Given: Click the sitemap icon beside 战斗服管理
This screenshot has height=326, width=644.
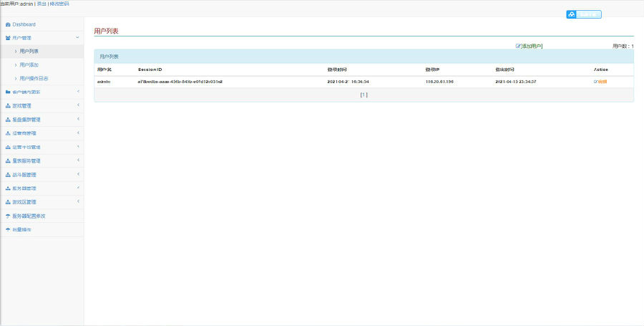Looking at the screenshot, I should point(8,175).
